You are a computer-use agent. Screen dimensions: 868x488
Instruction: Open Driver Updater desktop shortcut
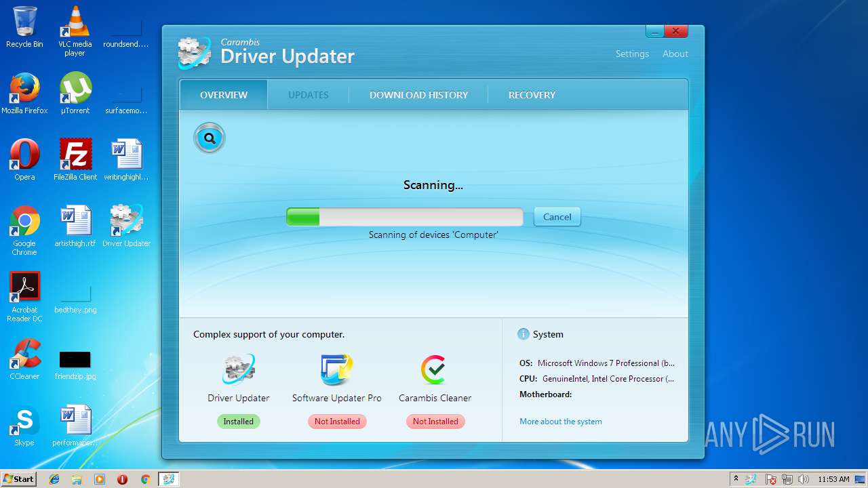click(x=126, y=226)
